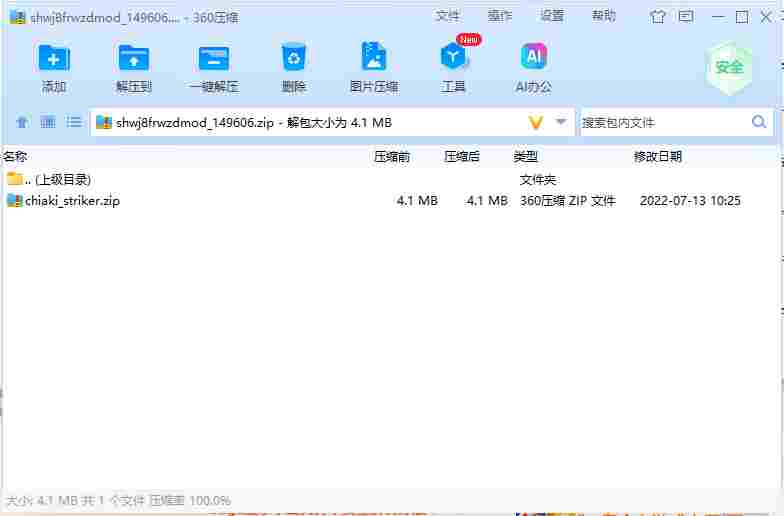Click the 解压到 (Extract to) icon
This screenshot has height=516, width=784.
click(134, 58)
